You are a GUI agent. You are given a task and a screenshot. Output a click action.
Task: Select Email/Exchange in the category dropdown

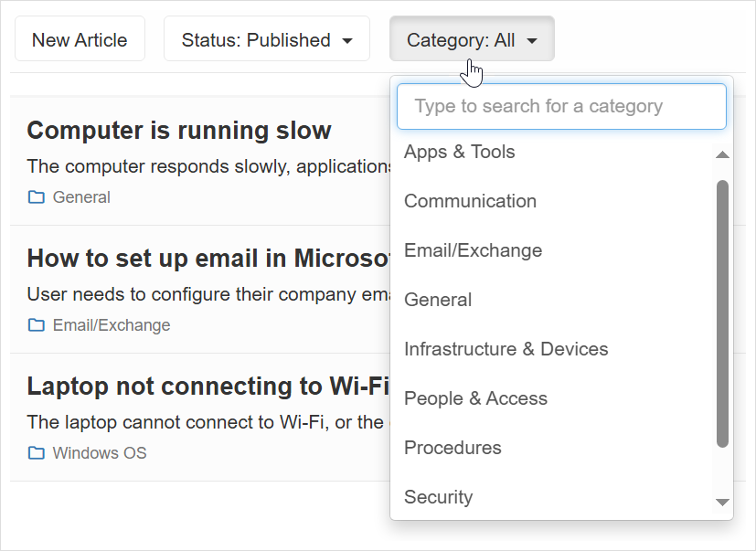473,251
